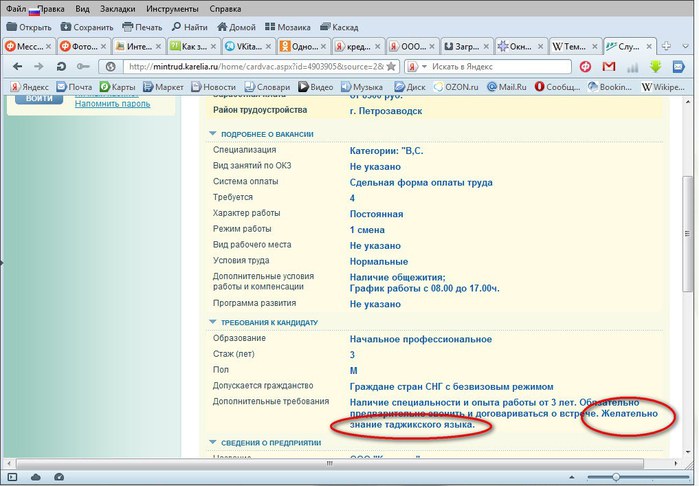Open Яндекс bookmark
Viewport: 699px width, 486px height.
coord(30,87)
